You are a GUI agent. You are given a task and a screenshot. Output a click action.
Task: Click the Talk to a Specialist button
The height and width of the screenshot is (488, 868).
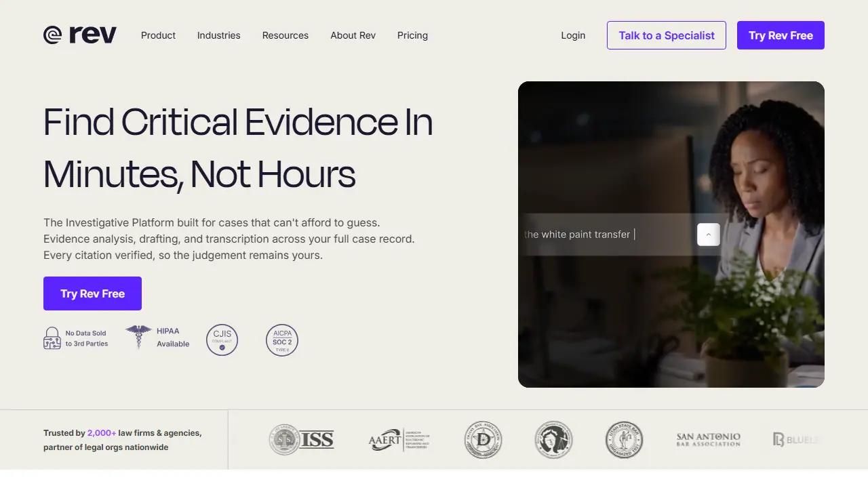pos(667,35)
